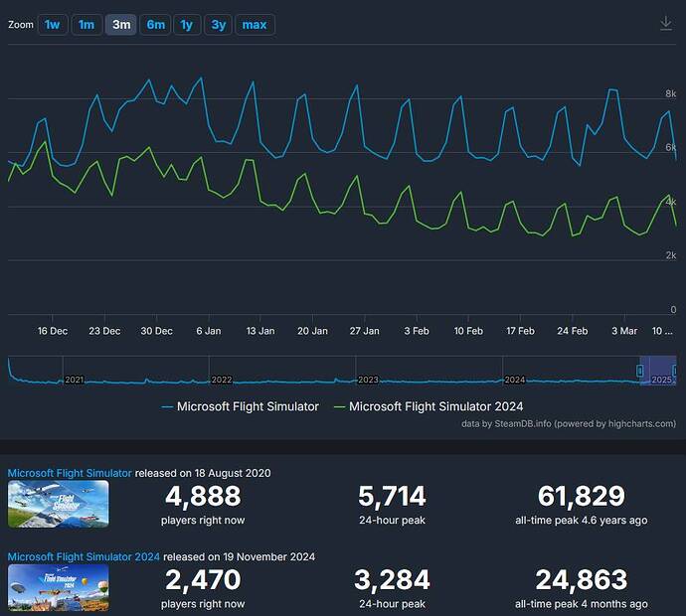Click the 17 Feb axis label
Screen dimensions: 686x616
(520, 331)
